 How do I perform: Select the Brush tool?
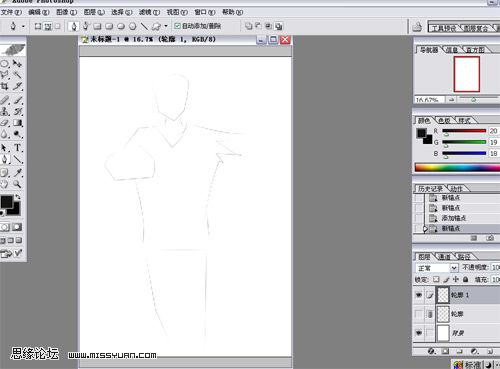[x=17, y=100]
